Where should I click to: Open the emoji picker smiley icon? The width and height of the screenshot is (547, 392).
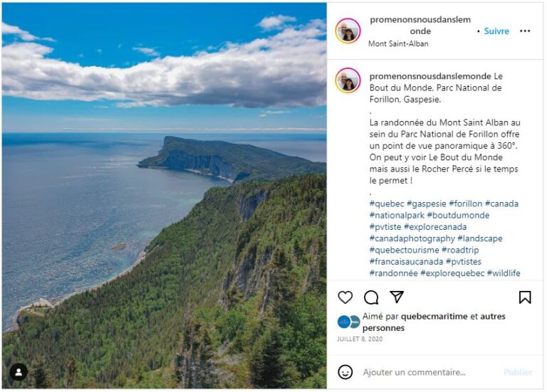coord(345,372)
